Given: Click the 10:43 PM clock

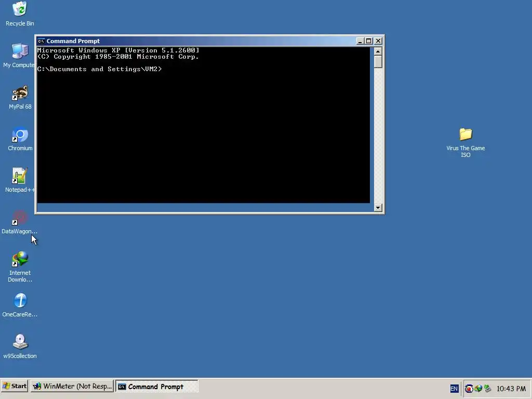Looking at the screenshot, I should (x=511, y=389).
